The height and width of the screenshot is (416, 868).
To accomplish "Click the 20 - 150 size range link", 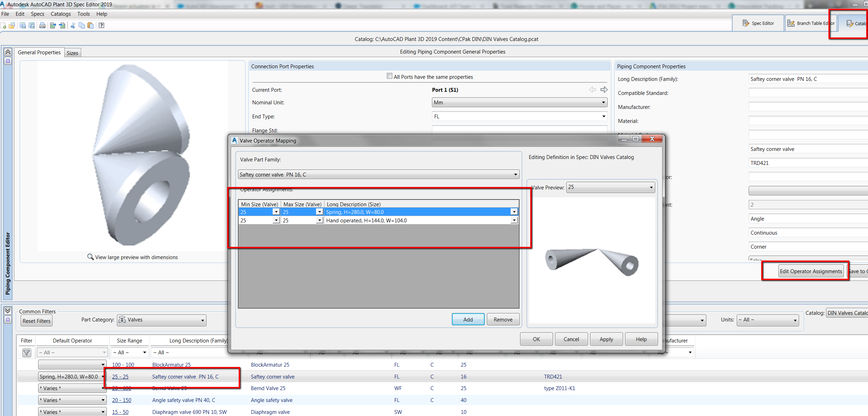I will click(121, 400).
